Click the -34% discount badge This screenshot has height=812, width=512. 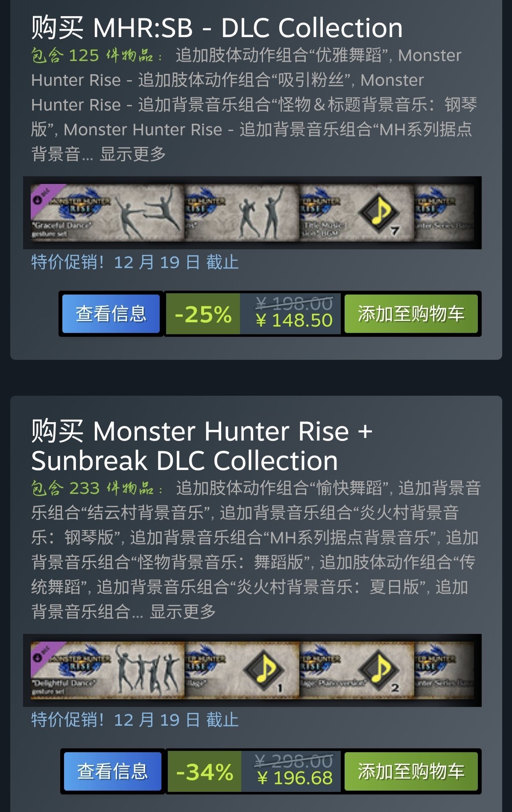point(205,772)
